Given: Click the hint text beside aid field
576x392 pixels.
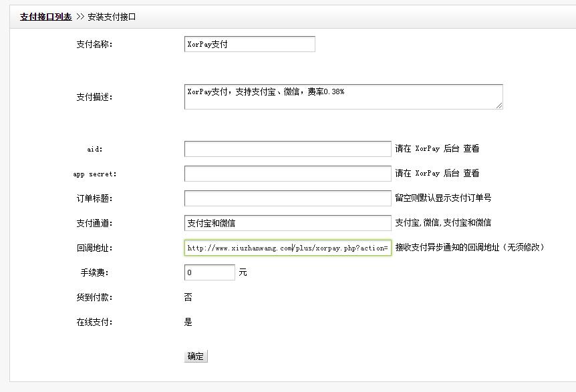Looking at the screenshot, I should pos(437,149).
